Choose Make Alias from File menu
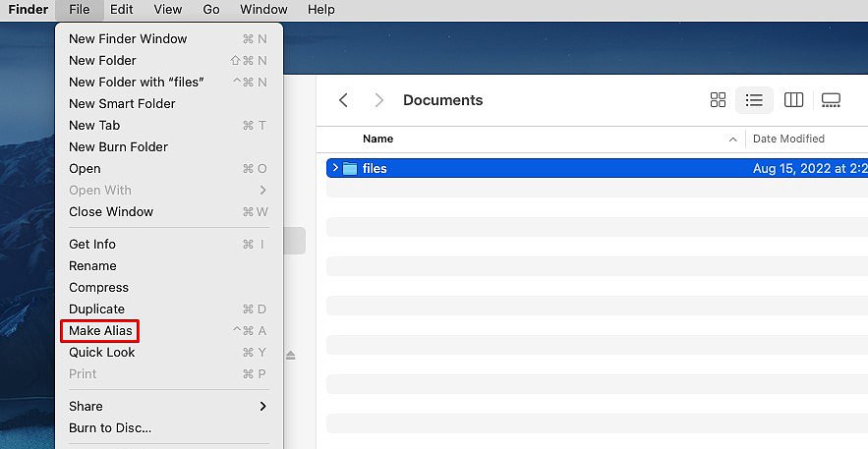The image size is (868, 449). coord(100,331)
